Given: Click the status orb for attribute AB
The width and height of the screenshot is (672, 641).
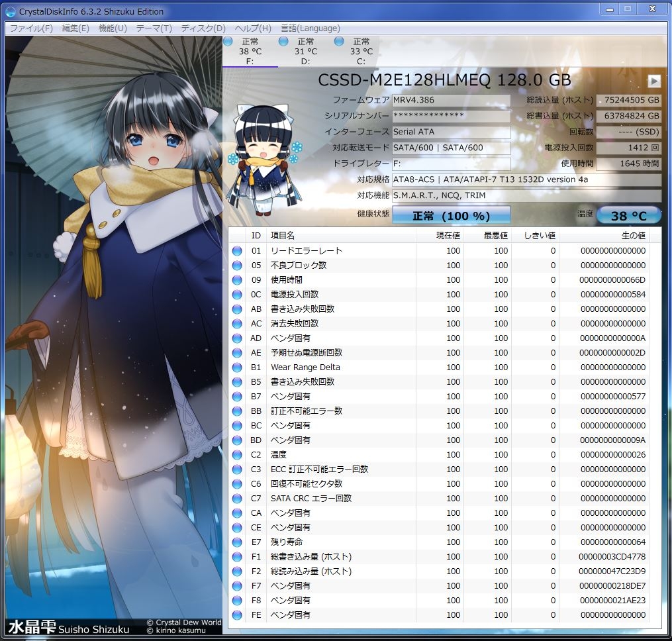Looking at the screenshot, I should pyautogui.click(x=237, y=309).
